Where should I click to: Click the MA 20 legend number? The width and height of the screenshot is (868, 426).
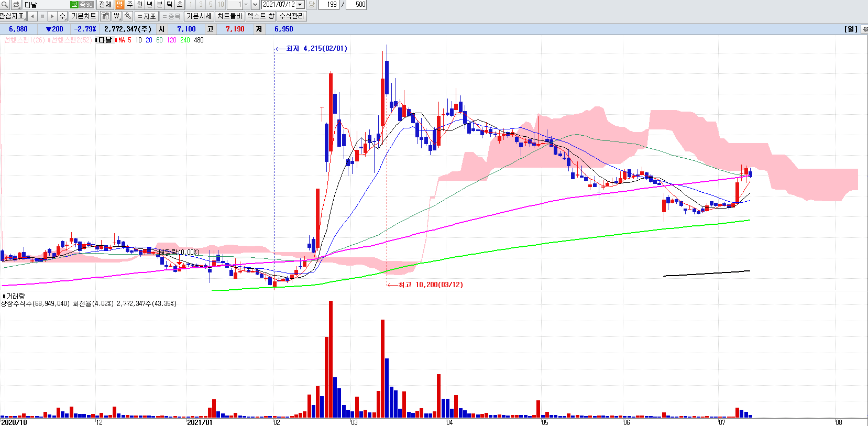pyautogui.click(x=149, y=40)
